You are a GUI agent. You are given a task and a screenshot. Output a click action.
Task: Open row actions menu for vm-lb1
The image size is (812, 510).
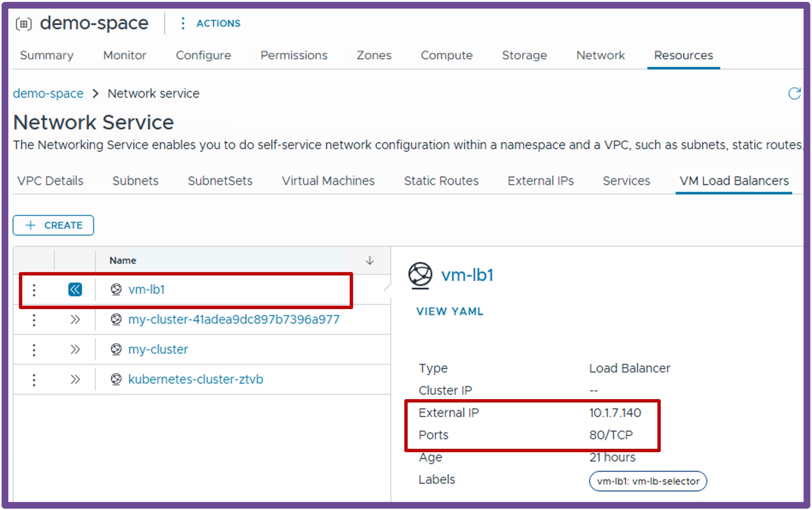pos(34,290)
